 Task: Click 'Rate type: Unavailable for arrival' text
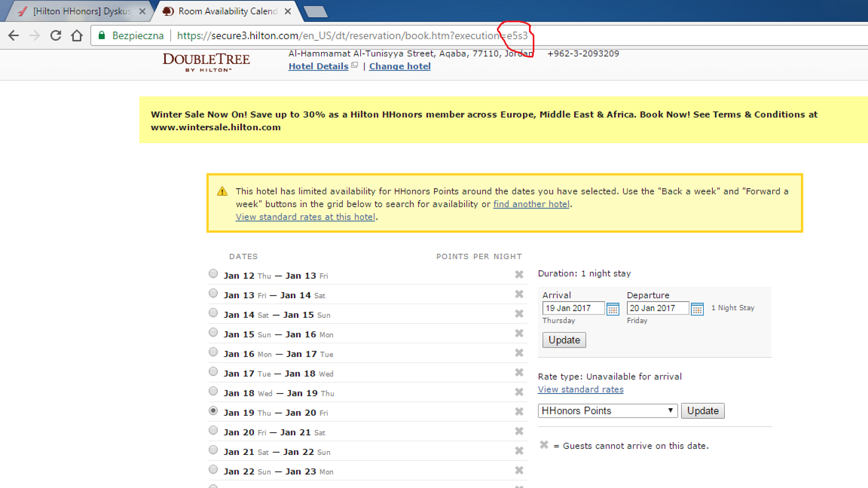610,377
